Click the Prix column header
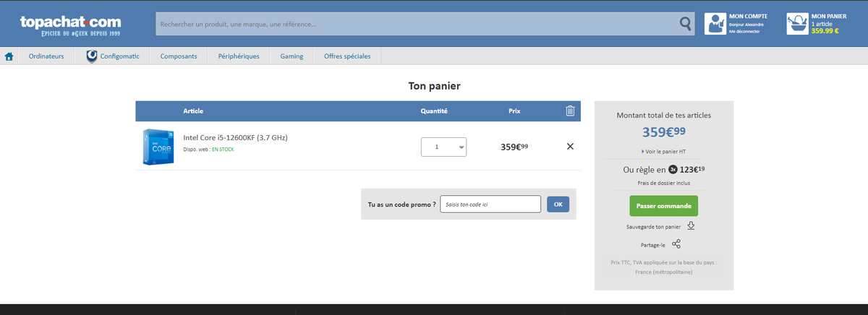 click(x=514, y=111)
